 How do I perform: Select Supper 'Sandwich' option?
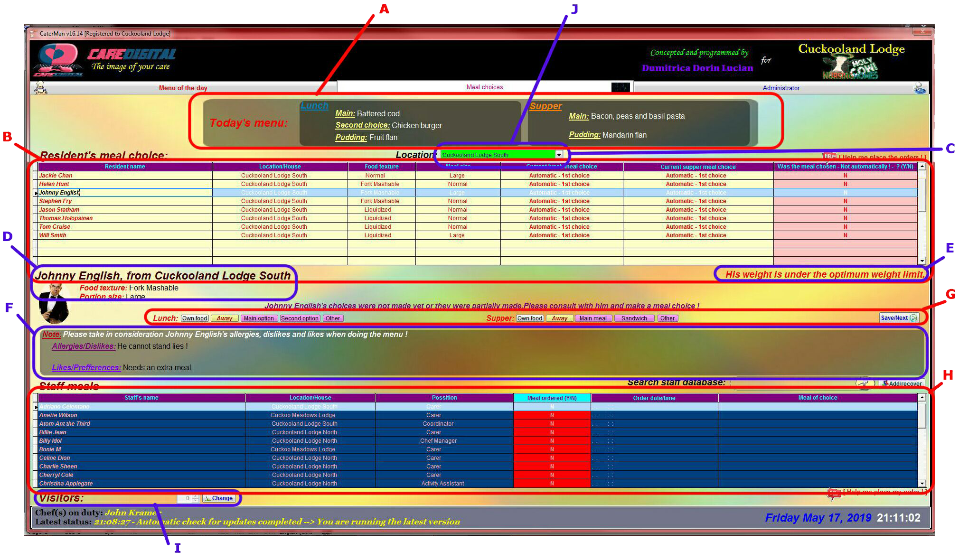(x=634, y=318)
